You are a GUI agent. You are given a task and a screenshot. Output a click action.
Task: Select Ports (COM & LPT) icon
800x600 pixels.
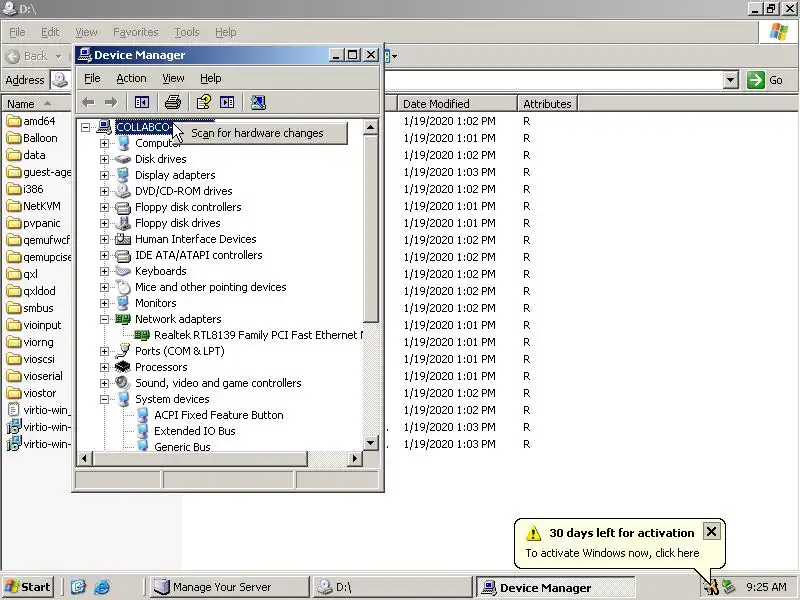pos(123,351)
